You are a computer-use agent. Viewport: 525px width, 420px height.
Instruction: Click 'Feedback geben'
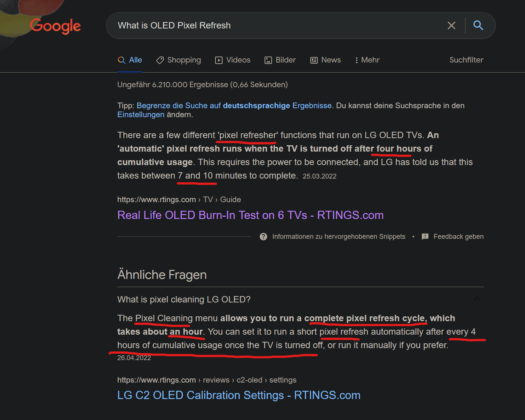pyautogui.click(x=459, y=237)
